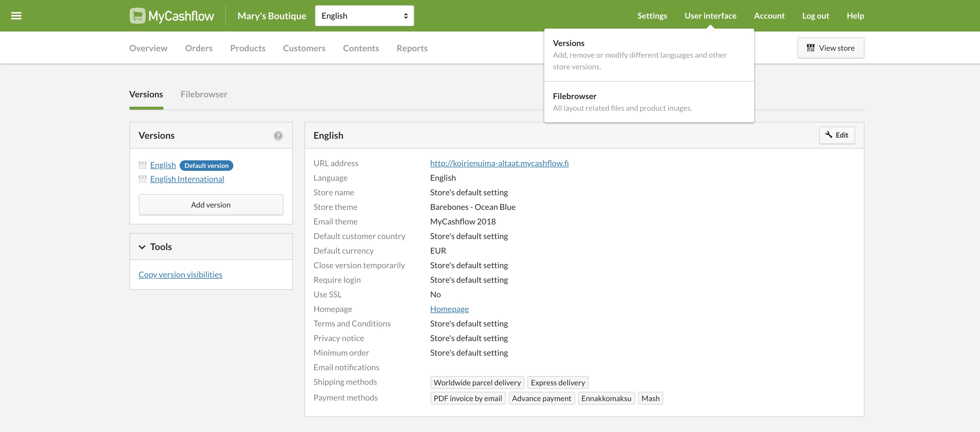Click Copy version visibilities link

pyautogui.click(x=180, y=275)
